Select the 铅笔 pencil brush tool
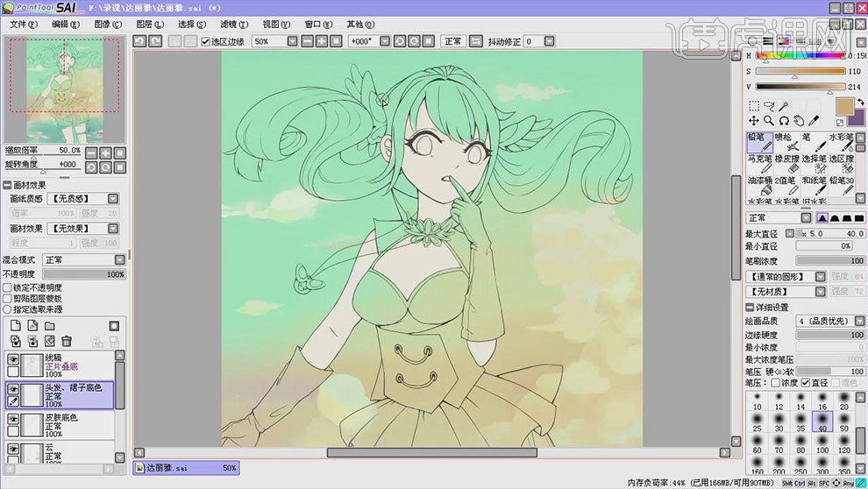The image size is (868, 489). coord(759,142)
